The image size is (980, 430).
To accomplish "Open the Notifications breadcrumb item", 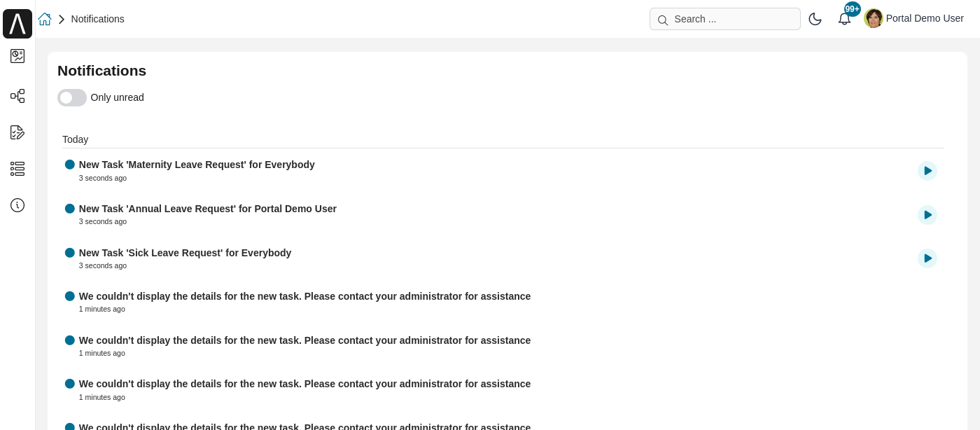I will click(x=97, y=19).
